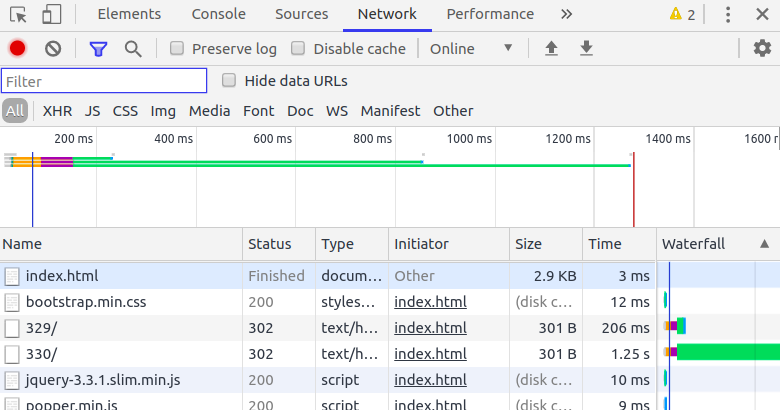Viewport: 780px width, 410px height.
Task: Open the network search magnifier
Action: [133, 49]
